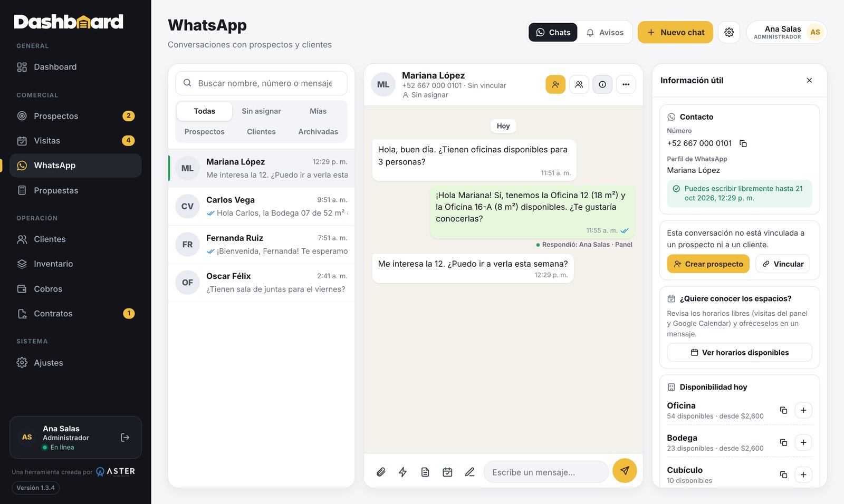Click the Escribe un mensaje input
Image resolution: width=844 pixels, height=504 pixels.
click(546, 472)
